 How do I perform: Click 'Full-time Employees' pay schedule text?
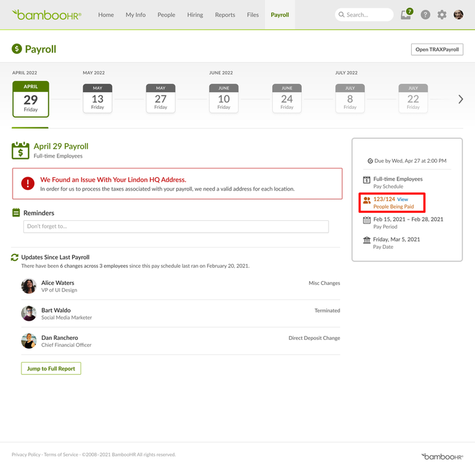(x=398, y=179)
